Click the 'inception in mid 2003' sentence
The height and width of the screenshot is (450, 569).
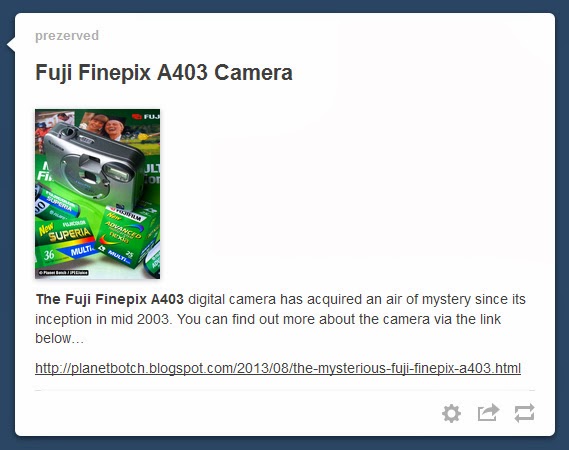click(102, 319)
